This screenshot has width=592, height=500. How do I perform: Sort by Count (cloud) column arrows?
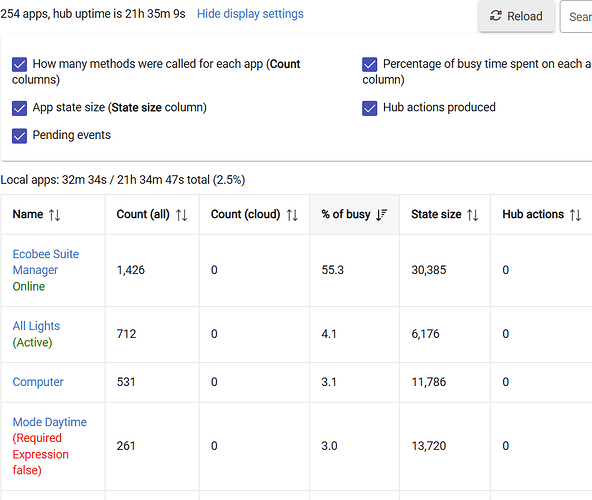pyautogui.click(x=292, y=215)
